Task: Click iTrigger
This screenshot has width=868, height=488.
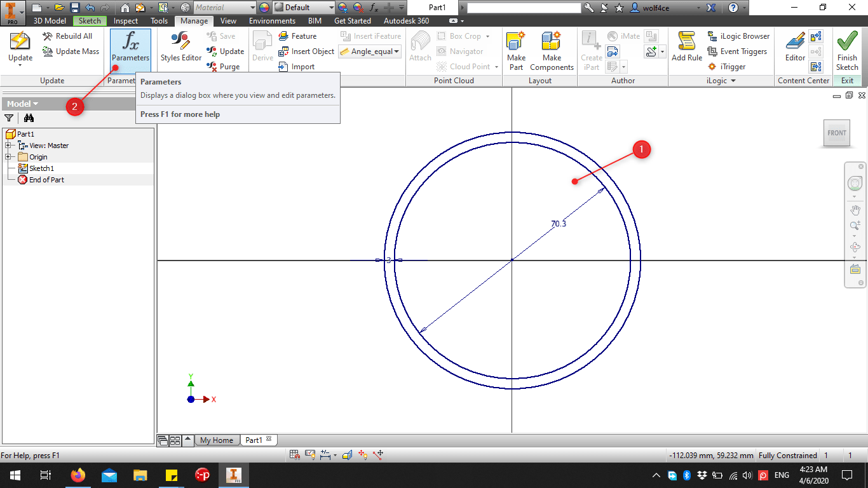Action: click(x=726, y=67)
